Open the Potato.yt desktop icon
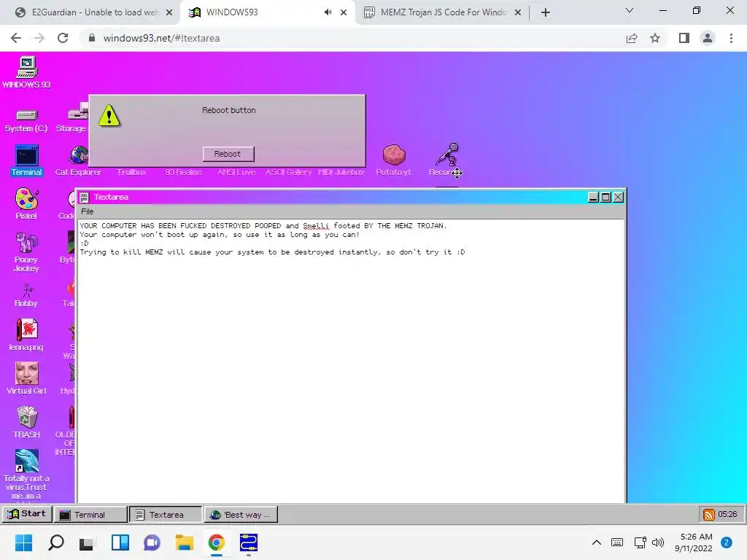This screenshot has height=560, width=747. point(393,160)
